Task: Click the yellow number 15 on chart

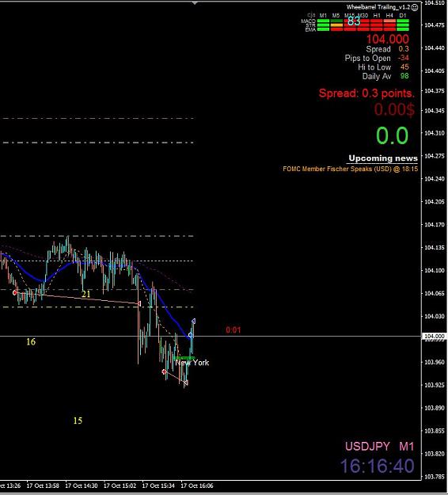Action: tap(78, 421)
